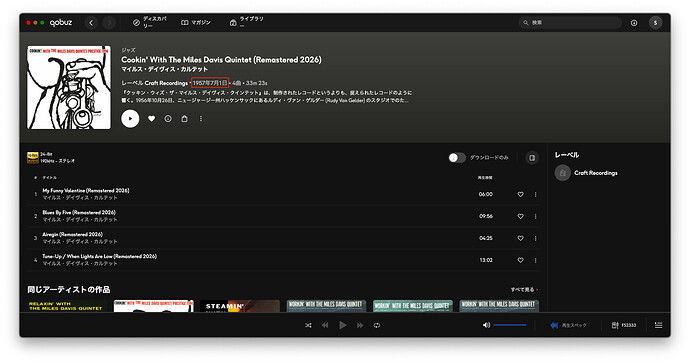Click the すべて見る link
The height and width of the screenshot is (363, 690).
click(524, 290)
